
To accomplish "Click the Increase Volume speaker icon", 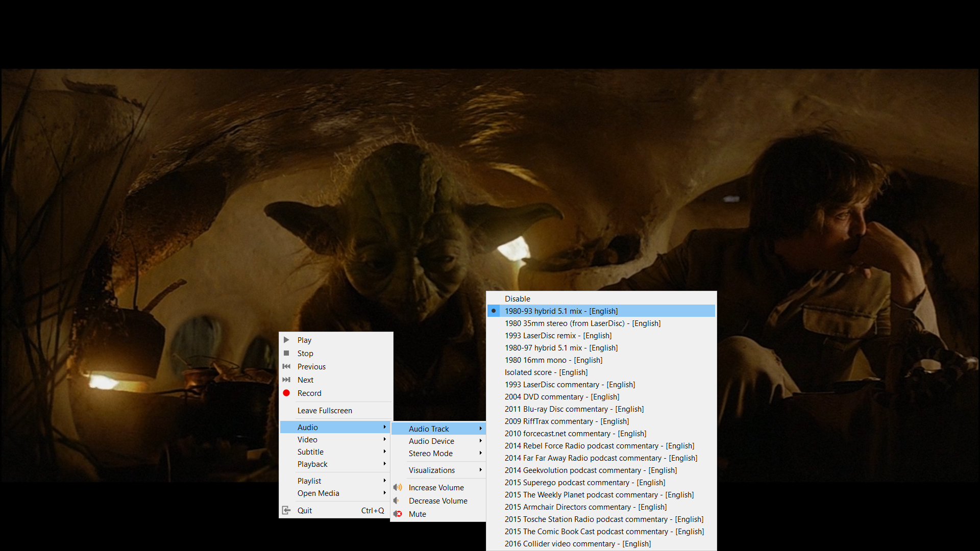I will click(x=398, y=487).
